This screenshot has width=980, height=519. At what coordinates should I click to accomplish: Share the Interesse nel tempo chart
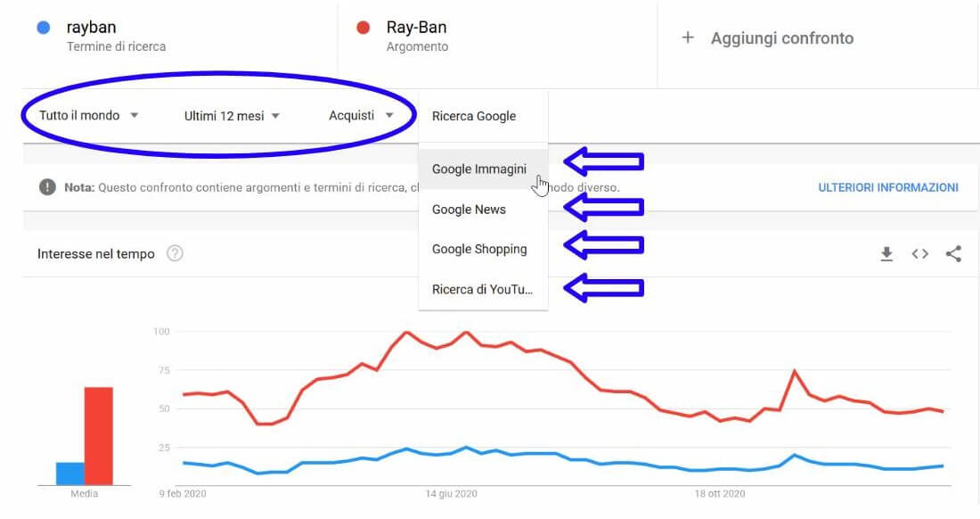point(954,254)
